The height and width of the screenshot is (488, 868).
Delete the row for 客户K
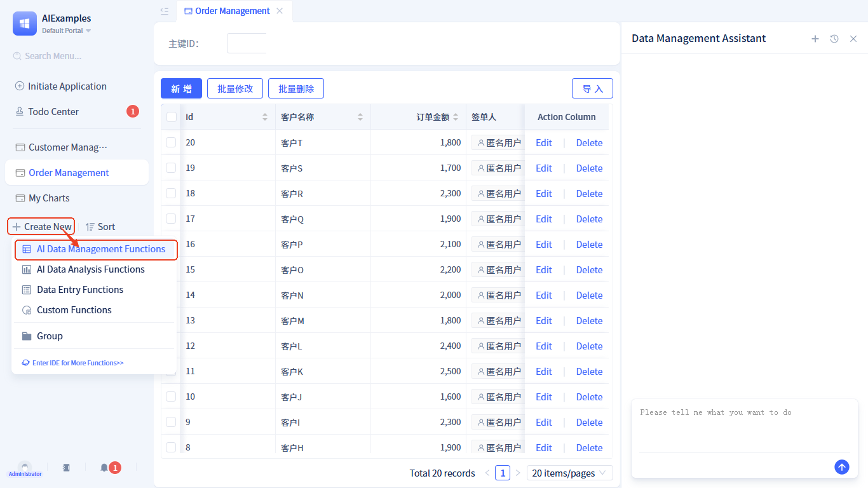(589, 371)
